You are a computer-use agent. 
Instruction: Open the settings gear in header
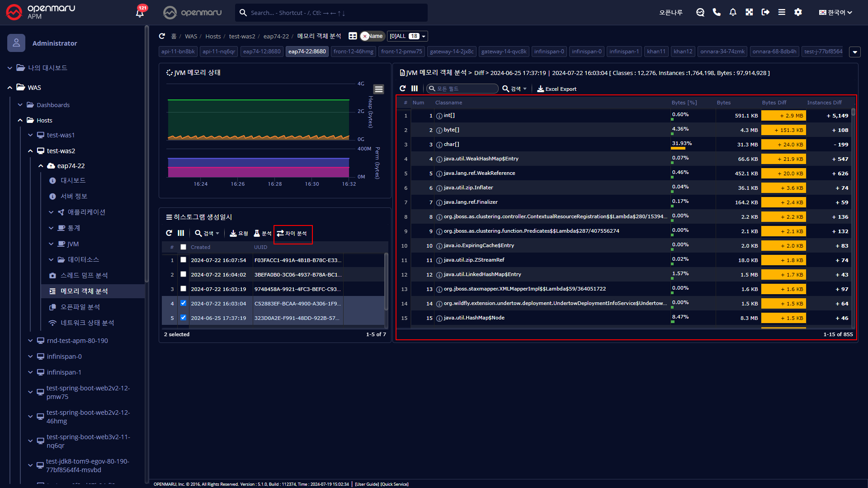798,12
